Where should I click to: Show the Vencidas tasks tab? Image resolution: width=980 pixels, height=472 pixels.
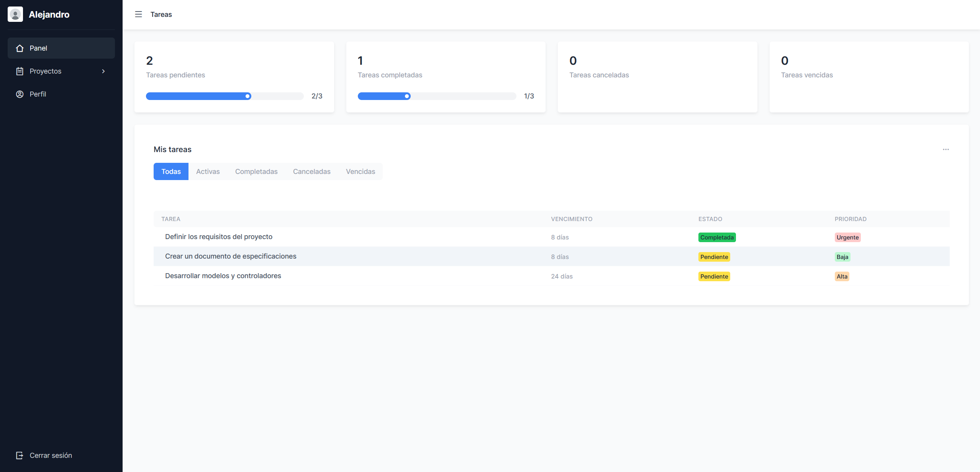(360, 171)
